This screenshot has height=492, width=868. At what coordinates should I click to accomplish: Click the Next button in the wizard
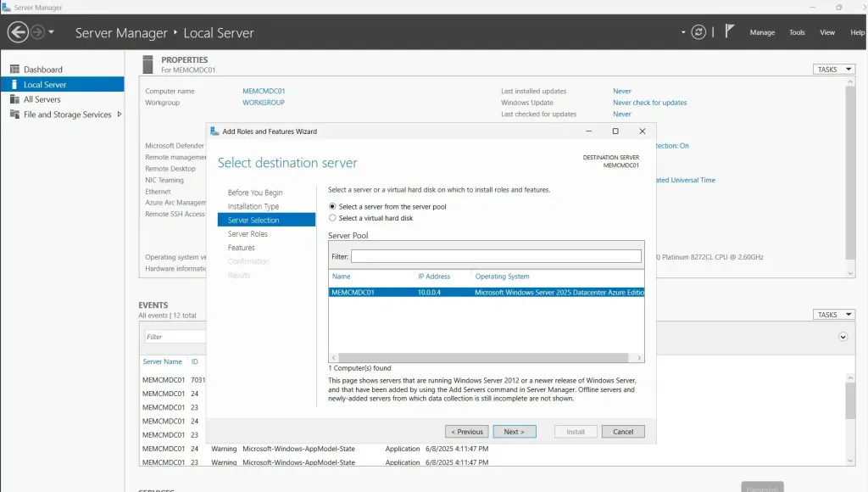tap(515, 432)
